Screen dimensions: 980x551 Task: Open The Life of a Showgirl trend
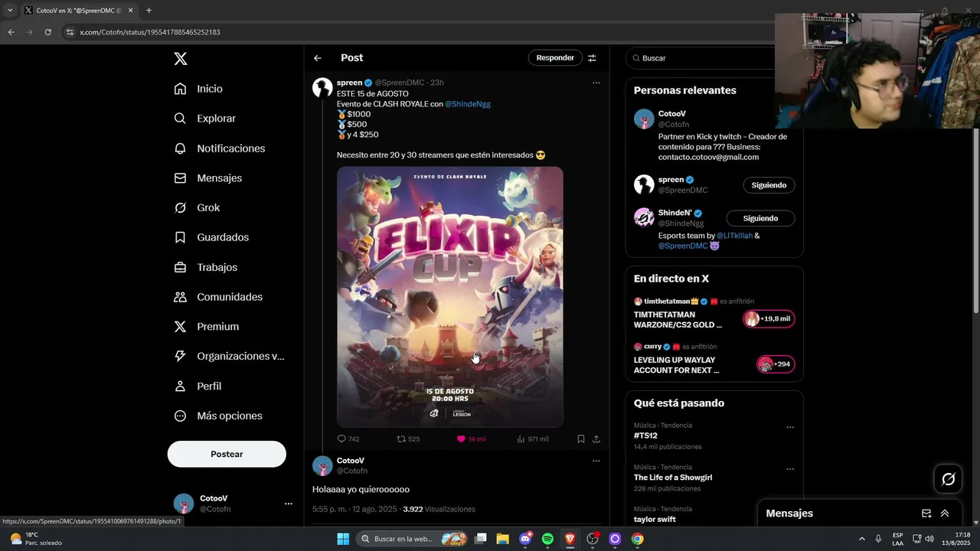[x=673, y=478]
